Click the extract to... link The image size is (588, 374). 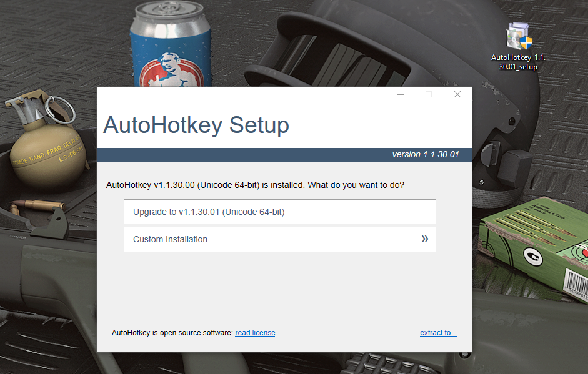tap(438, 333)
